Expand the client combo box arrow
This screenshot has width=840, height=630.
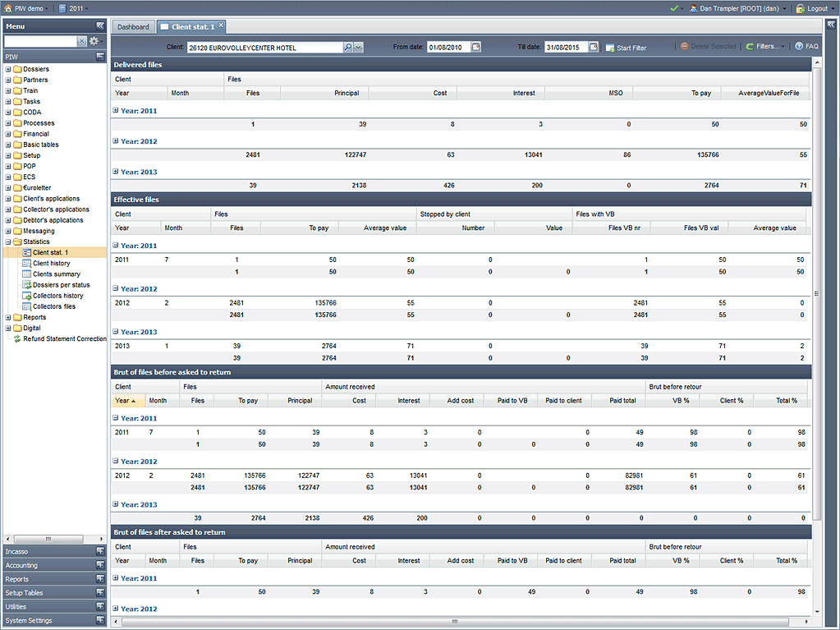point(359,47)
